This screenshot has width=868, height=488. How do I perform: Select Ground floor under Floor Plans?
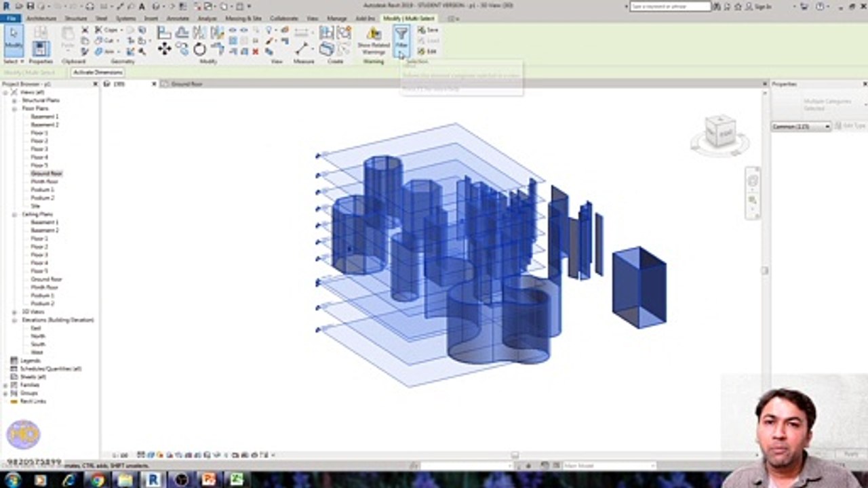point(46,174)
